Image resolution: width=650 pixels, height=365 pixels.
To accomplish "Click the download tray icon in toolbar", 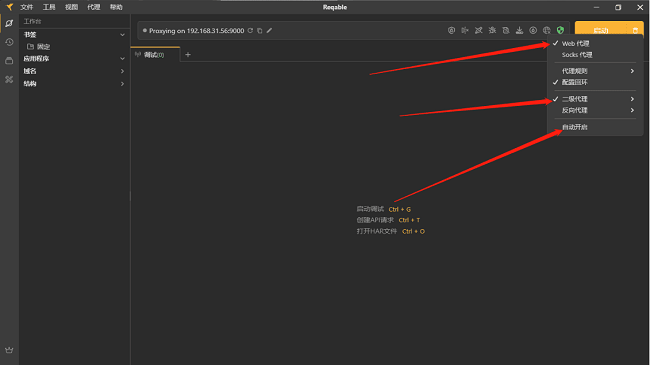I will tap(519, 30).
